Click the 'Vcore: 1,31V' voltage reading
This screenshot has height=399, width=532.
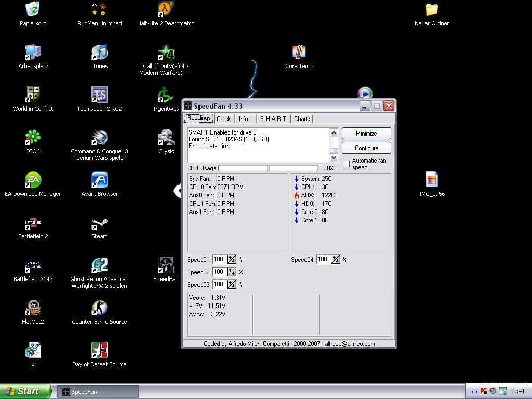click(207, 298)
